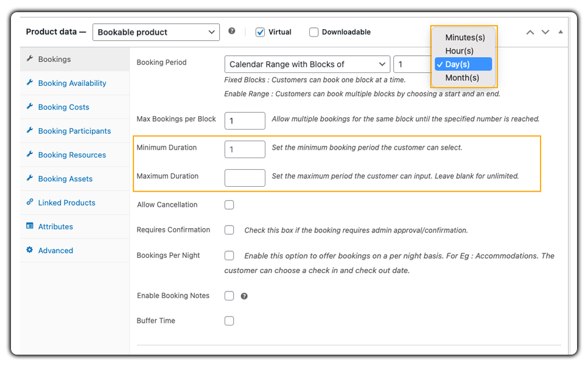Open the Bookings tab
The image size is (588, 365).
75,59
